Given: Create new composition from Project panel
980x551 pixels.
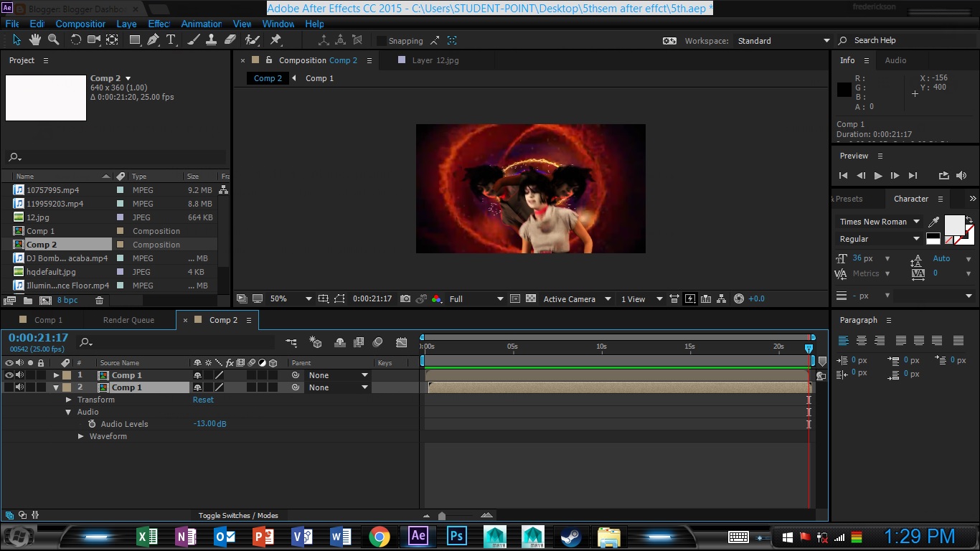Looking at the screenshot, I should pyautogui.click(x=45, y=301).
